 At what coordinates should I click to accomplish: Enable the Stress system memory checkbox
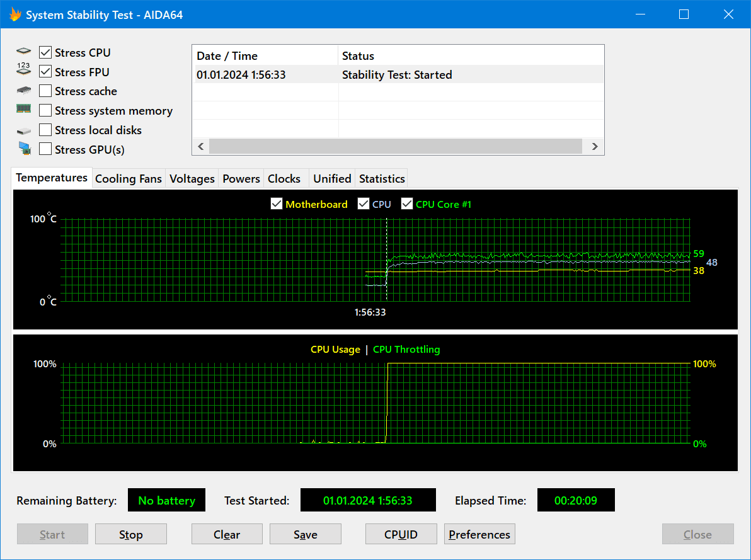pyautogui.click(x=45, y=111)
